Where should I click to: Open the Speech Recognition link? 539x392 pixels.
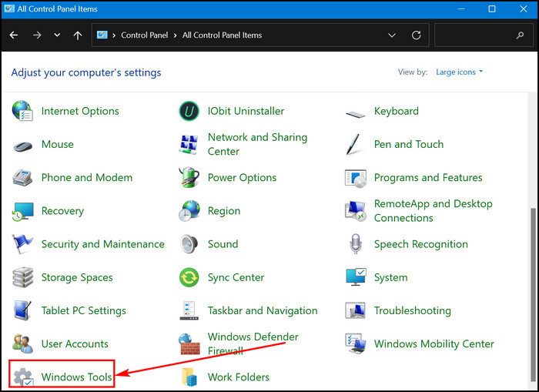click(420, 244)
